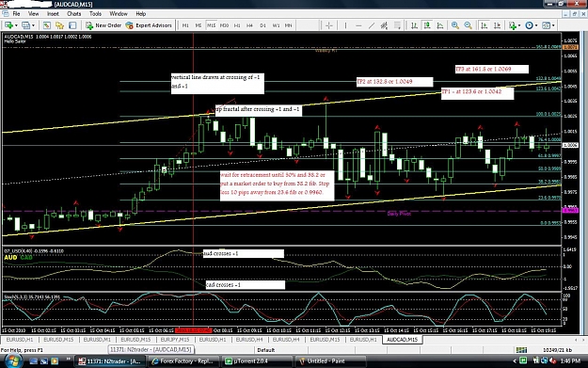Expand the Profiles dropdown arrow

[x=33, y=25]
